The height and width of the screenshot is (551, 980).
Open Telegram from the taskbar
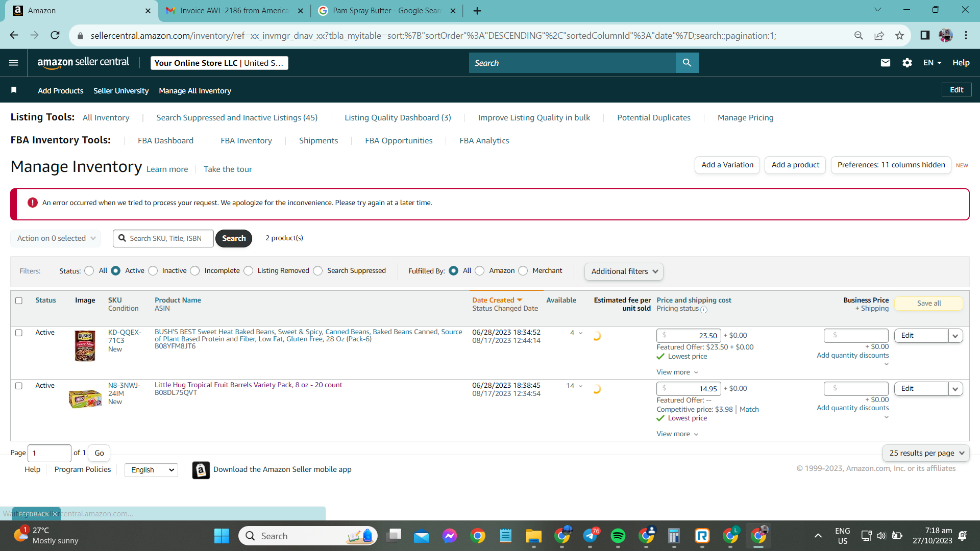(591, 536)
